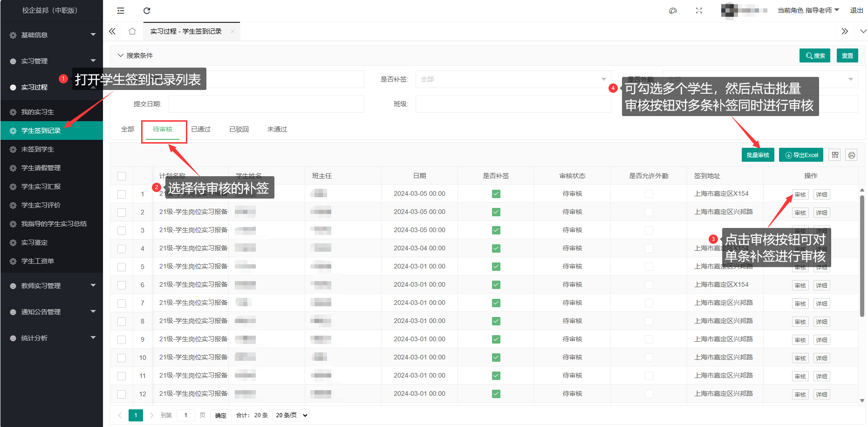The width and height of the screenshot is (868, 427).
Task: Expand the 基础信息 sidebar menu
Action: tap(51, 35)
